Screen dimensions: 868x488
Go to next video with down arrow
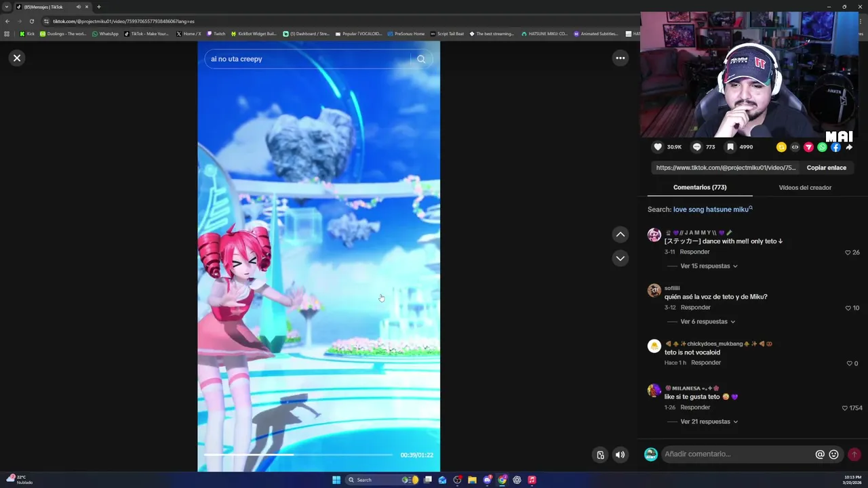[x=620, y=258]
